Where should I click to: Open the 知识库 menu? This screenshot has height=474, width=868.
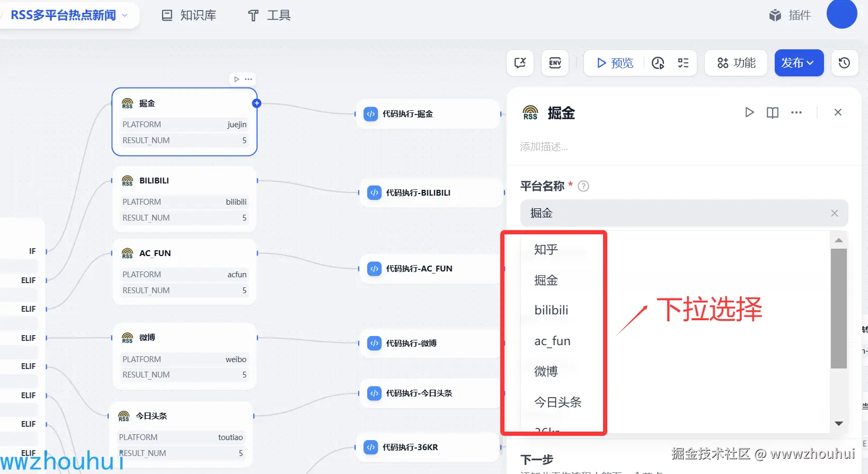[189, 15]
